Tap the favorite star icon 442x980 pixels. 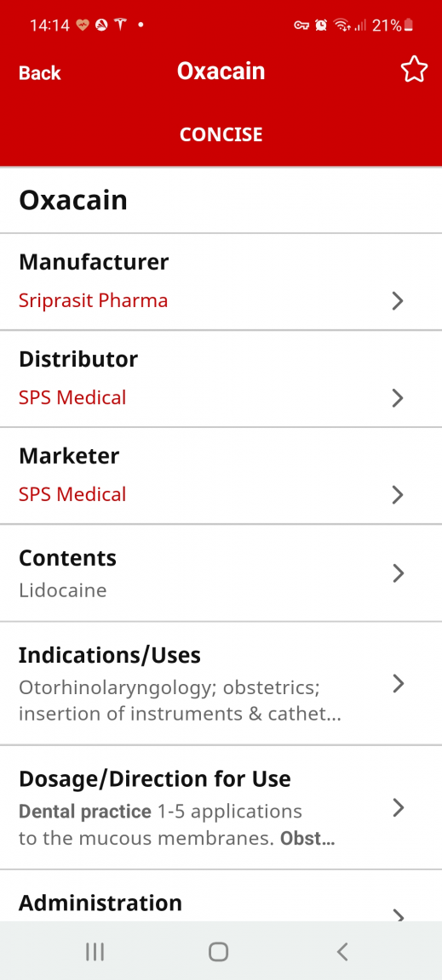click(x=414, y=70)
